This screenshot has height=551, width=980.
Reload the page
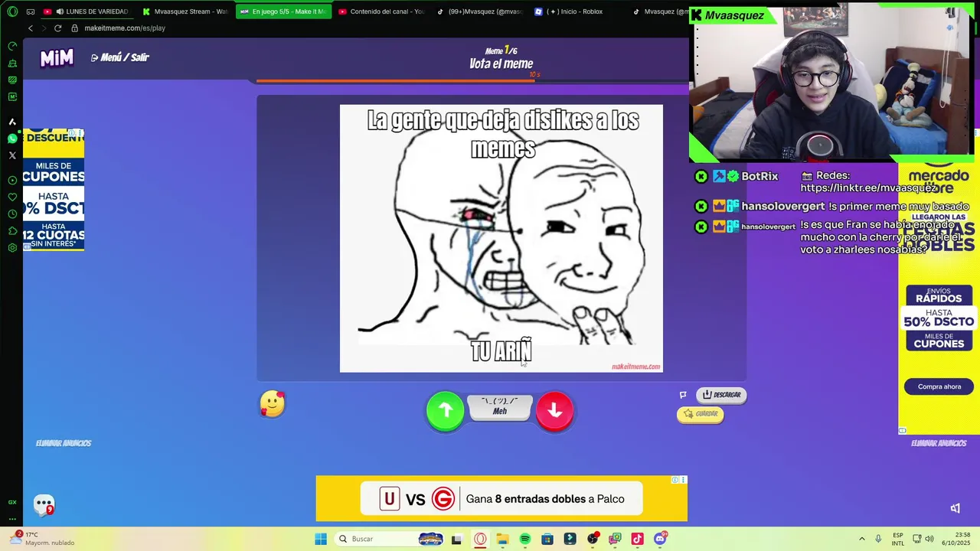pos(57,28)
